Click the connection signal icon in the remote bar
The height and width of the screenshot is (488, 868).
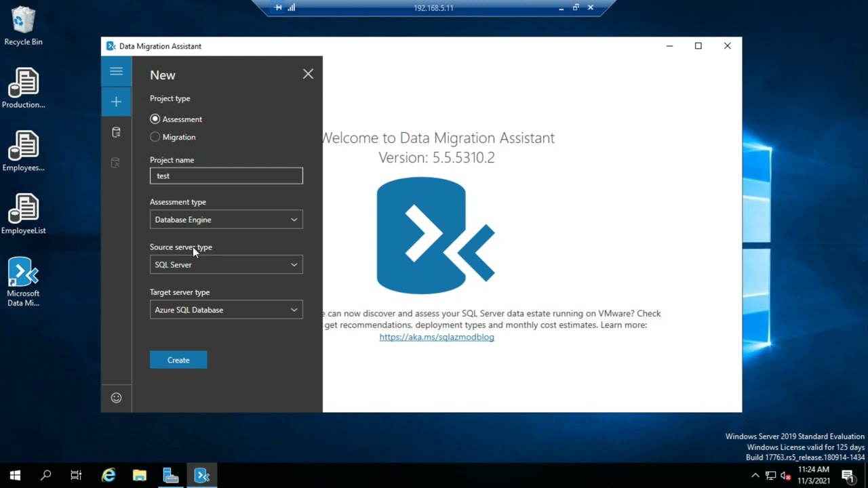pyautogui.click(x=292, y=7)
